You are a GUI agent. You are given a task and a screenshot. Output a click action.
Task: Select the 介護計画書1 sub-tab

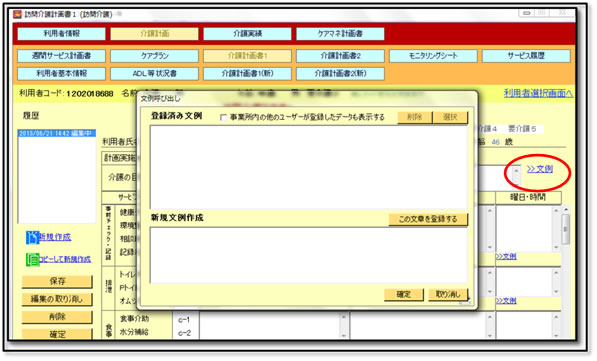pyautogui.click(x=247, y=56)
